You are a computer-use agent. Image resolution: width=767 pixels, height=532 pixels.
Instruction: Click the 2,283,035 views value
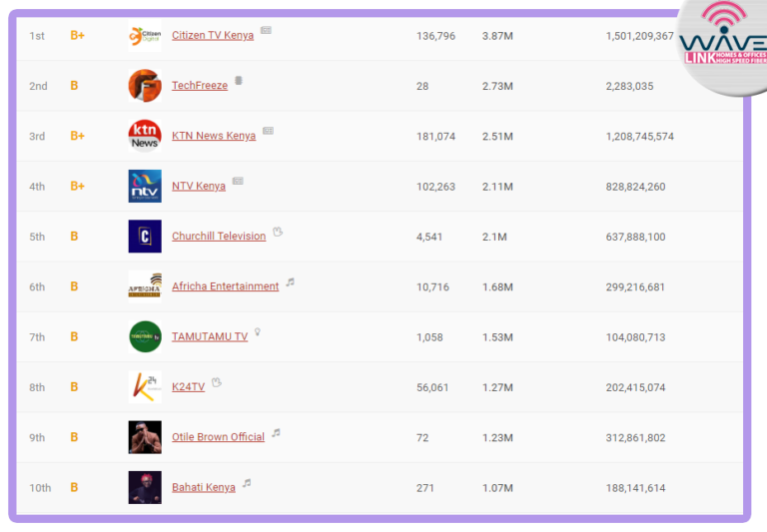click(629, 86)
